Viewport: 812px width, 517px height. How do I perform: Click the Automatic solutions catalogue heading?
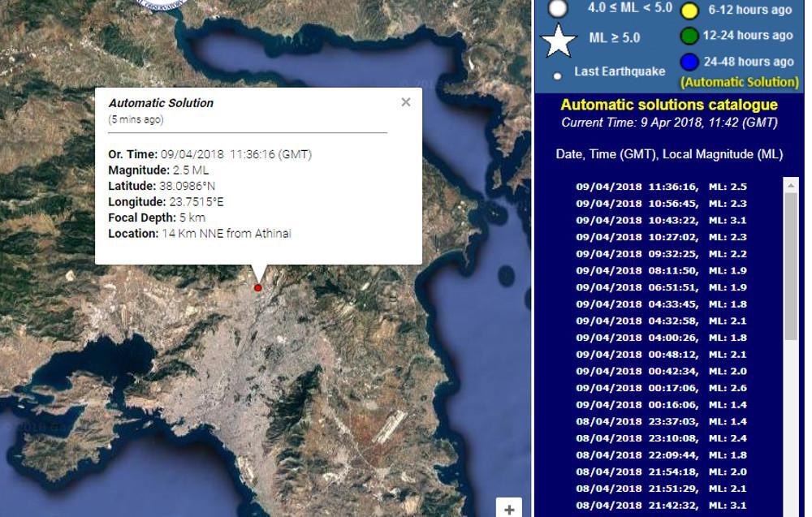coord(668,105)
